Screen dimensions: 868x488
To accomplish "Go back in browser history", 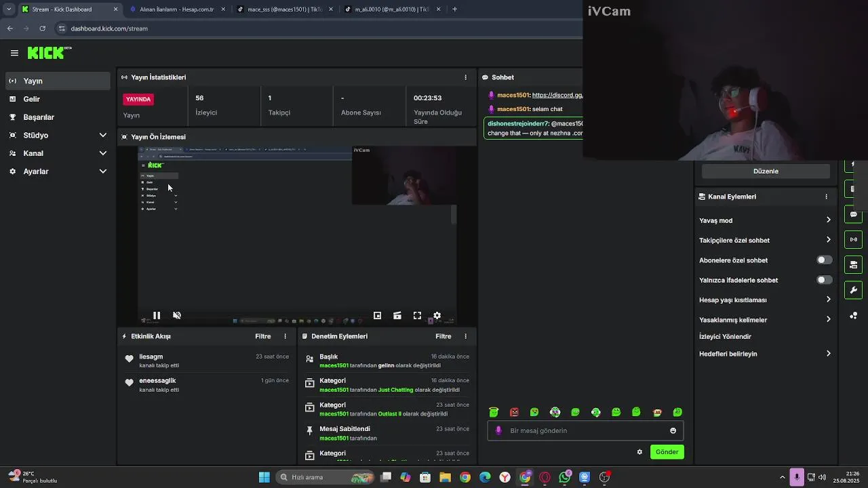I will [10, 28].
